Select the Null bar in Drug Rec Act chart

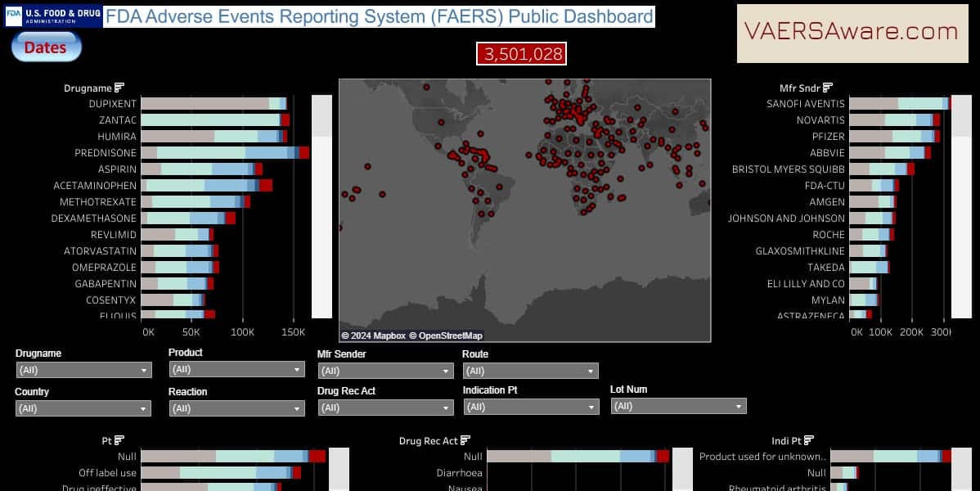click(578, 457)
